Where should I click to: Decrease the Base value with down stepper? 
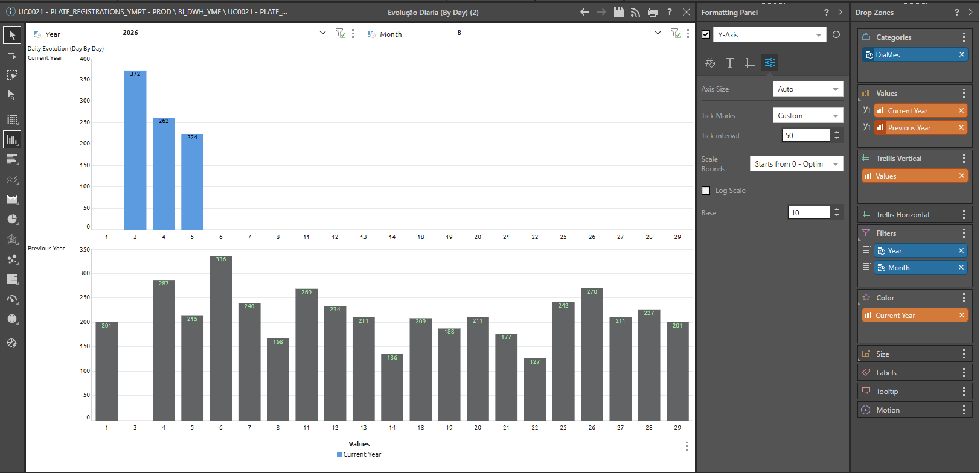837,216
